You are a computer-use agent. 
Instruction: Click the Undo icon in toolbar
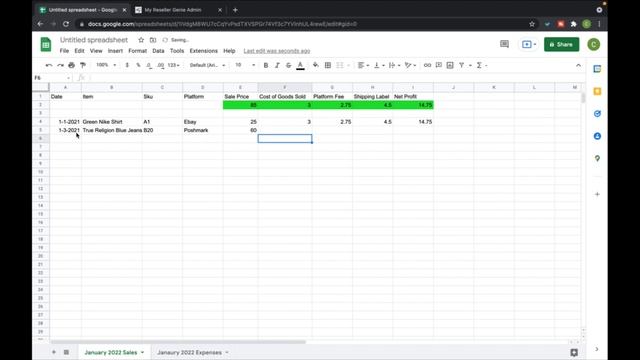(49, 65)
